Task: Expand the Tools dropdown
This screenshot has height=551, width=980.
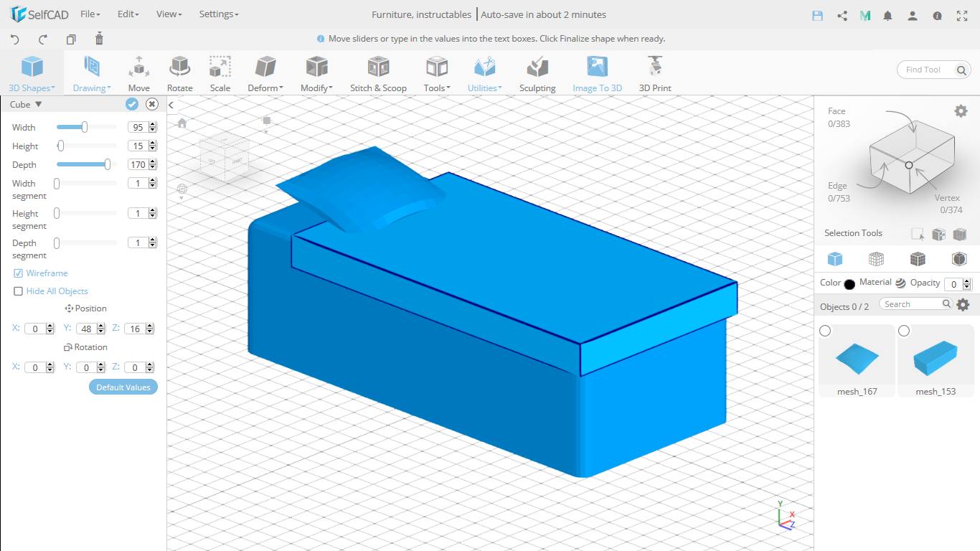Action: point(437,75)
